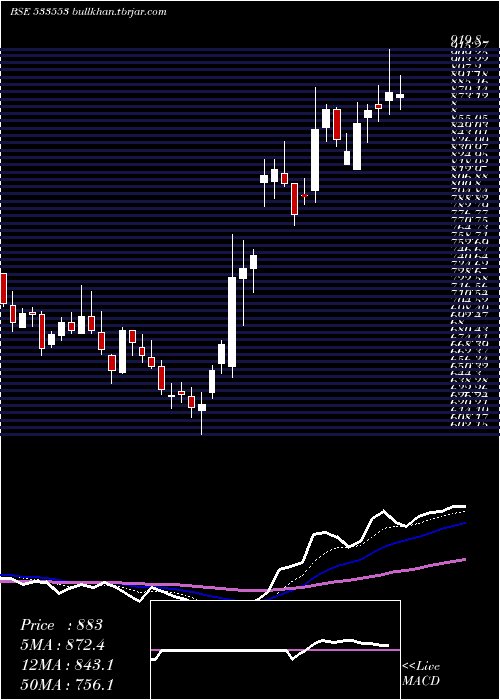Image resolution: width=500 pixels, height=700 pixels.
Task: Click the MACD inset chart panel
Action: pyautogui.click(x=275, y=650)
